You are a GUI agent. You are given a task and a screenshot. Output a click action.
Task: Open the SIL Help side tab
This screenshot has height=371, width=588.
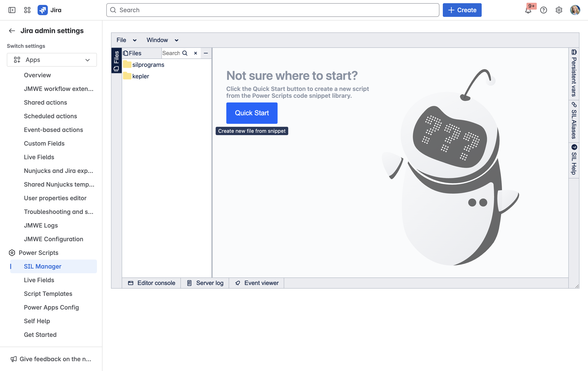click(574, 160)
